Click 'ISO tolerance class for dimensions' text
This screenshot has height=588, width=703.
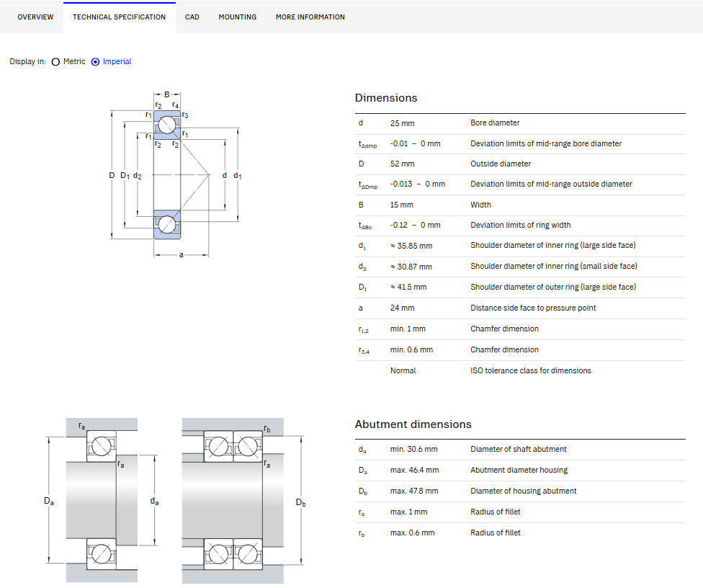click(x=530, y=370)
